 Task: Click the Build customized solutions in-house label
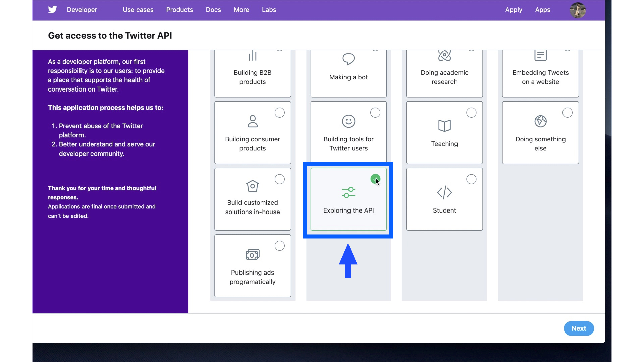pos(253,207)
